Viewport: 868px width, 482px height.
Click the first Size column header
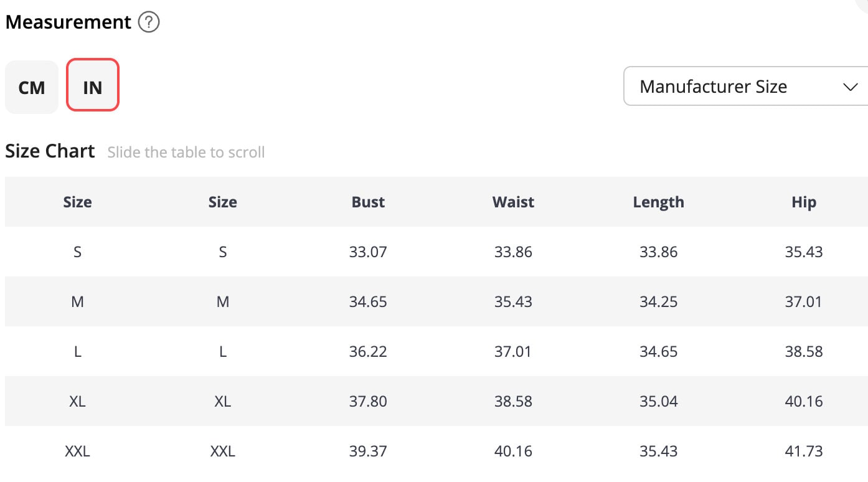coord(77,202)
